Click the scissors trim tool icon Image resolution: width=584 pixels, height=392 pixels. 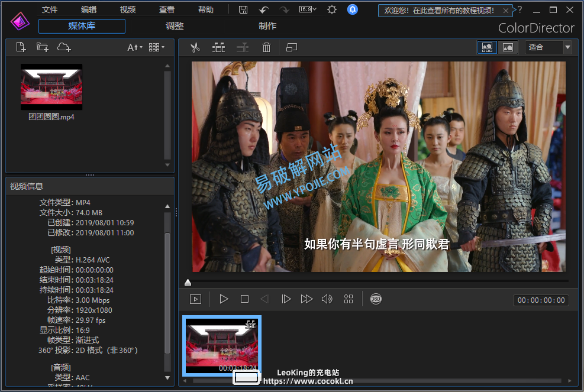point(195,47)
